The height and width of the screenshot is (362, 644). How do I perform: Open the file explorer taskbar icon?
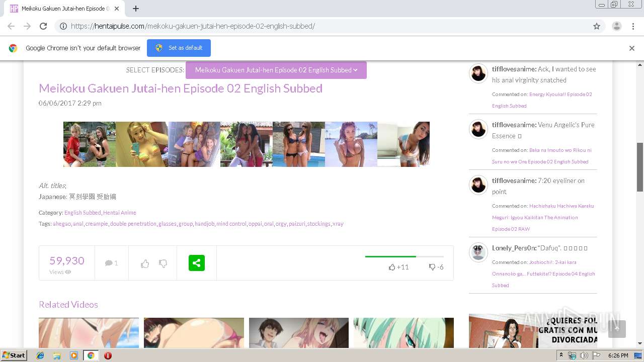(57, 355)
